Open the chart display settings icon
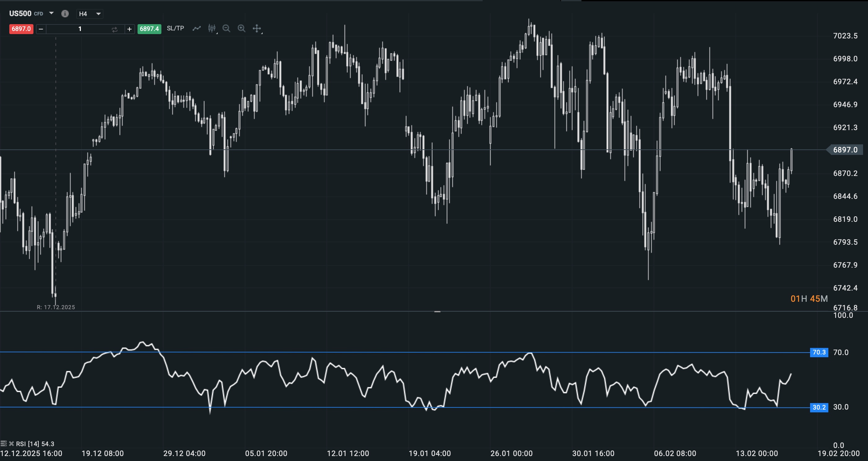This screenshot has height=461, width=868. point(212,28)
